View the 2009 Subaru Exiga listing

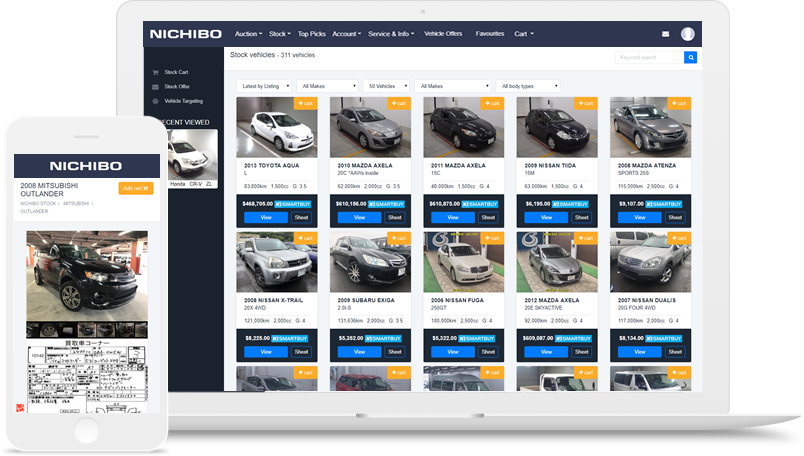tap(359, 352)
